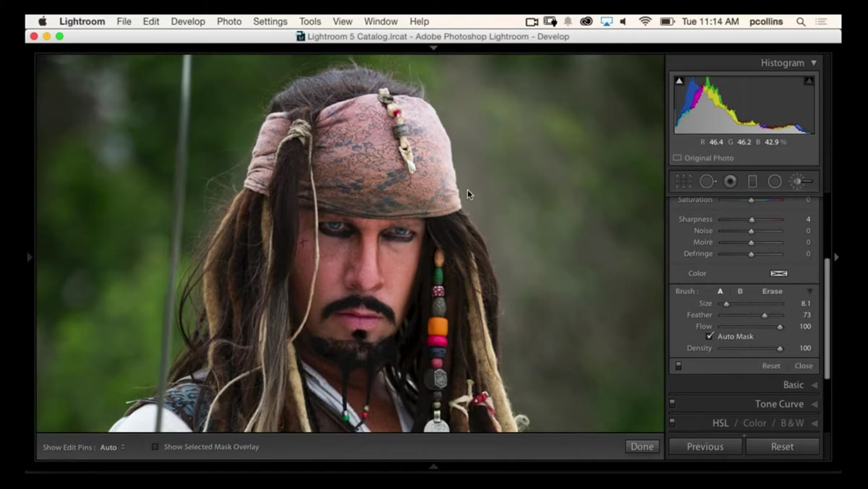Toggle Original Photo preview in histogram panel
Image resolution: width=868 pixels, height=489 pixels.
(x=677, y=158)
